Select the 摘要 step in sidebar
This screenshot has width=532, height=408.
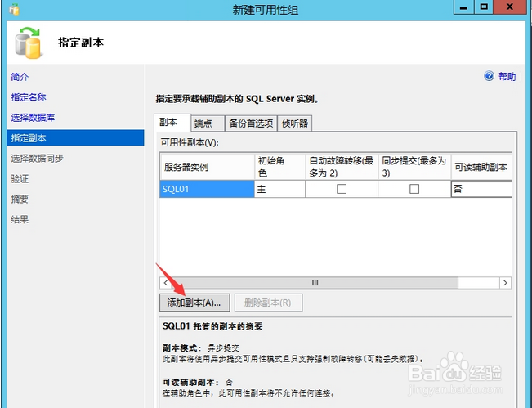point(20,199)
